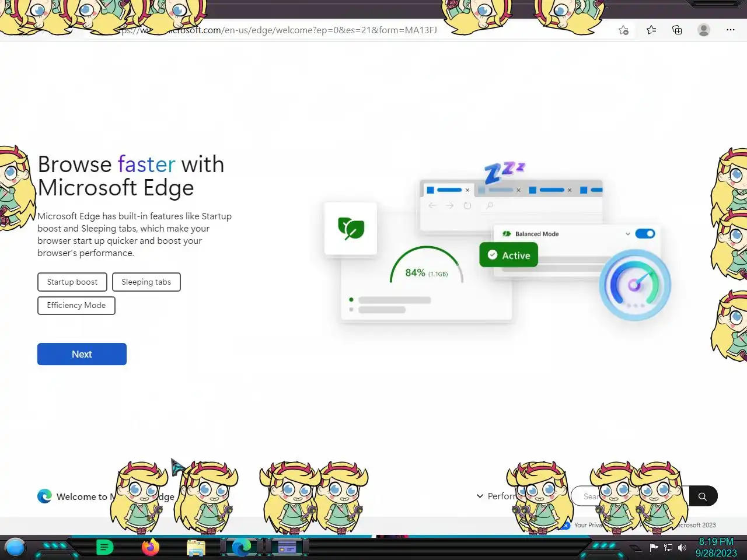747x560 pixels.
Task: Open Edge Settings and more menu
Action: pos(731,30)
